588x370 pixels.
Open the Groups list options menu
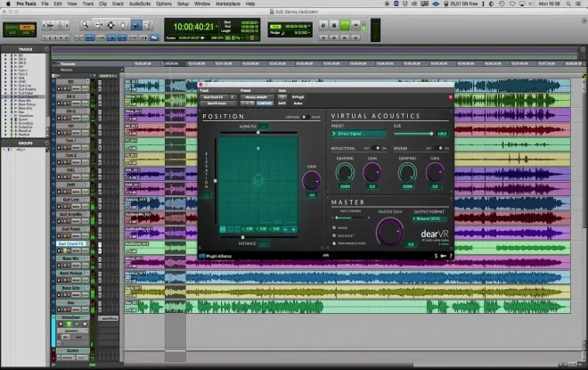click(46, 143)
